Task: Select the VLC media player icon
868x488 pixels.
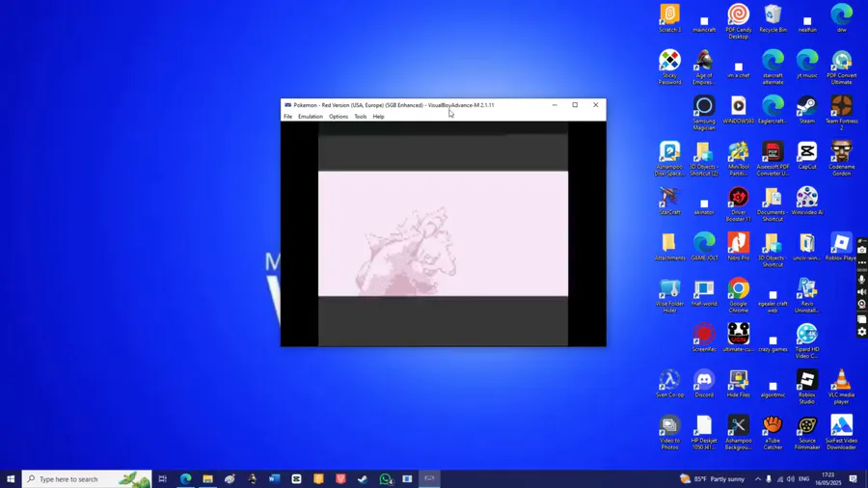Action: pos(841,387)
